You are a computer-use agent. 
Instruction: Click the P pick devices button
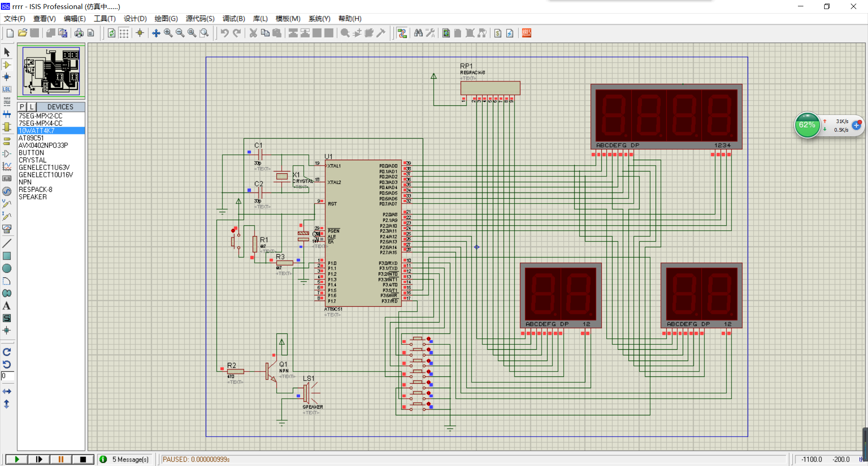click(x=22, y=107)
